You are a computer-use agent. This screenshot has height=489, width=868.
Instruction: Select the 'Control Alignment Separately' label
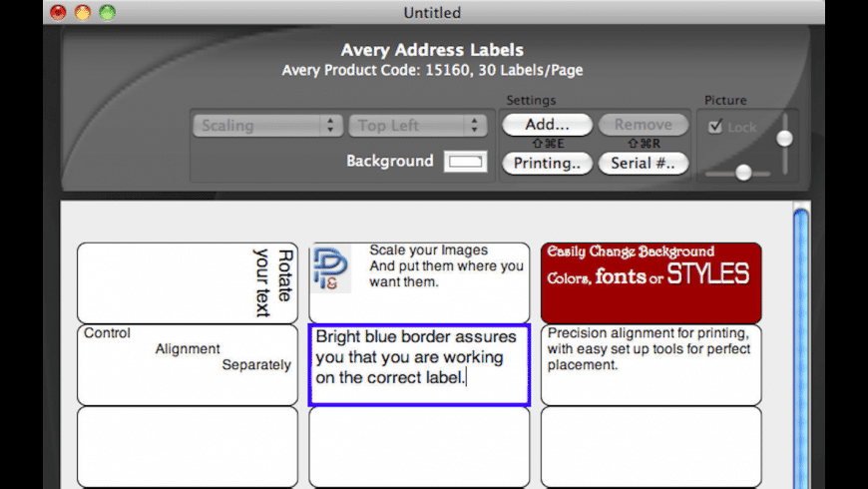pyautogui.click(x=188, y=365)
